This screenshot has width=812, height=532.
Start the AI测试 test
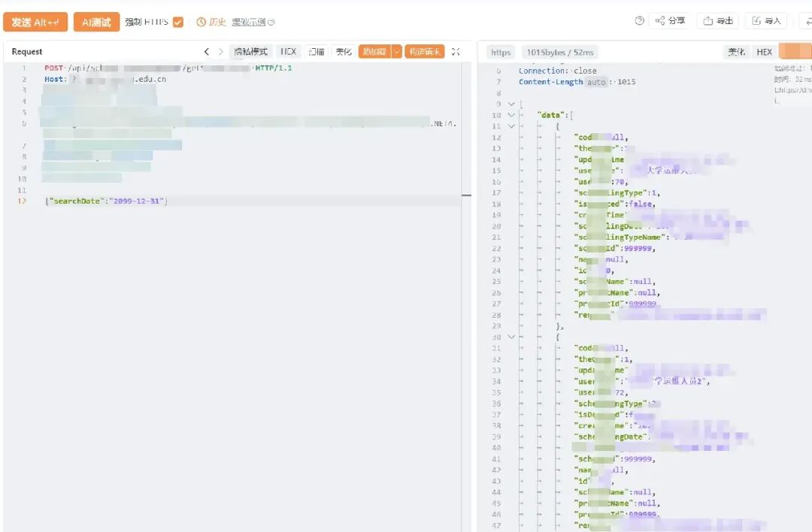[x=96, y=23]
